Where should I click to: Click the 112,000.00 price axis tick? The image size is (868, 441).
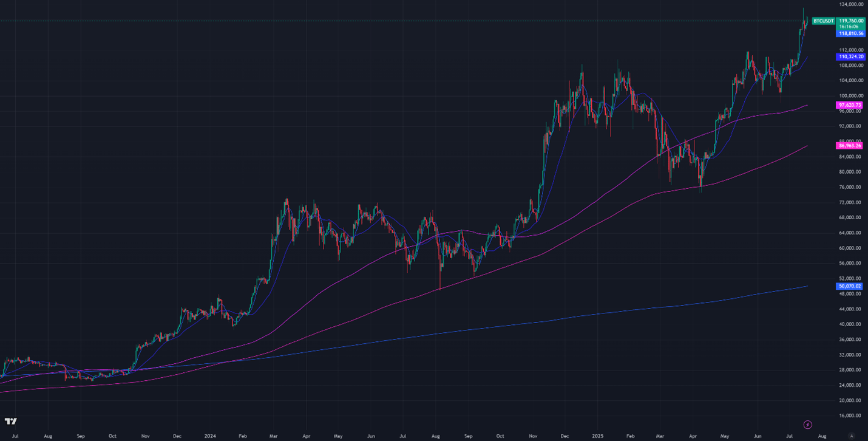851,50
